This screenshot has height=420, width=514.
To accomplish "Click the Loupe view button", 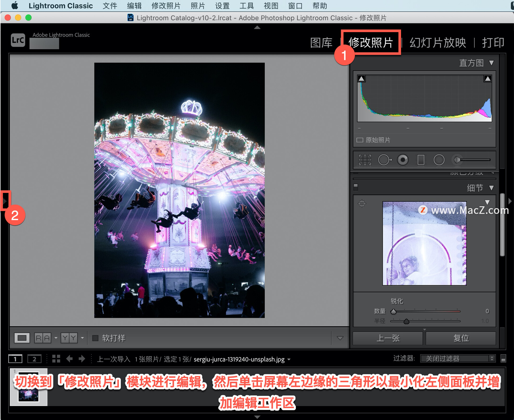I will click(x=22, y=338).
